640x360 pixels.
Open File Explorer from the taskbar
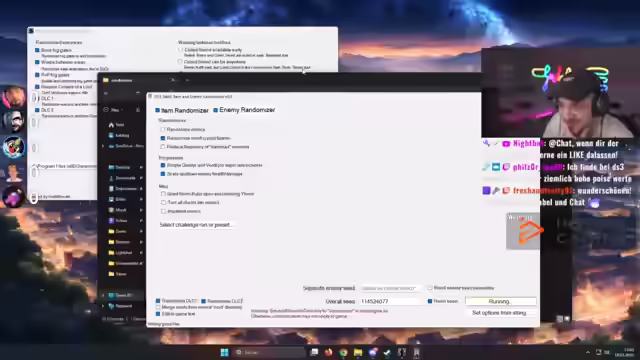tap(358, 352)
